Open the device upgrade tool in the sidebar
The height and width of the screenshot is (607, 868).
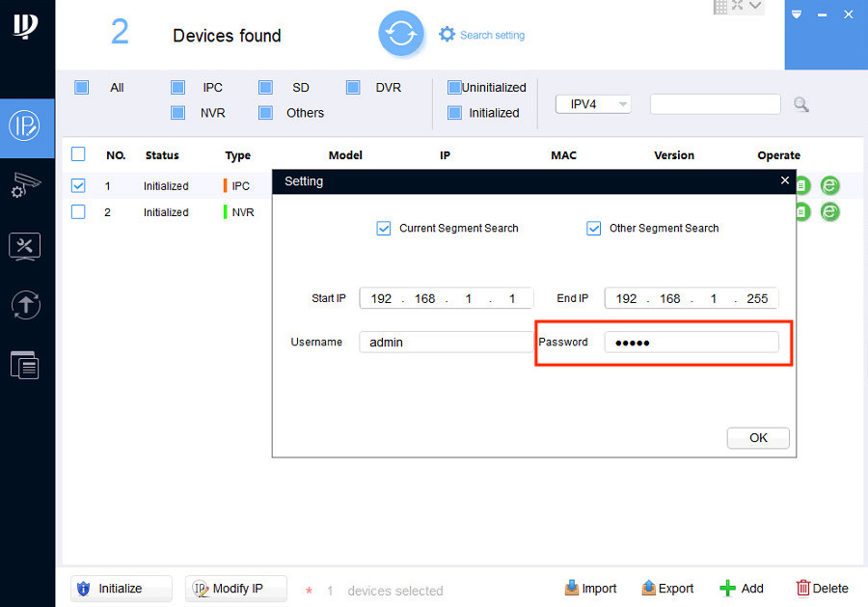click(27, 306)
